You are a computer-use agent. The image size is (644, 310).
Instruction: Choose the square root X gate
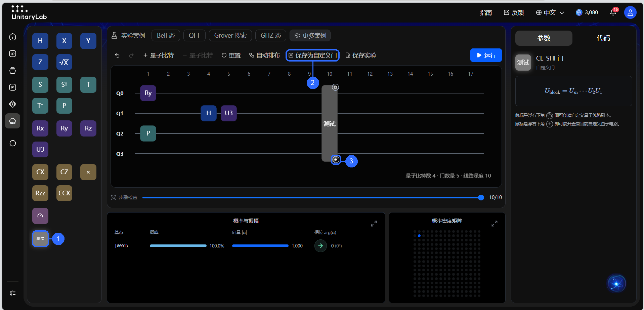coord(64,62)
